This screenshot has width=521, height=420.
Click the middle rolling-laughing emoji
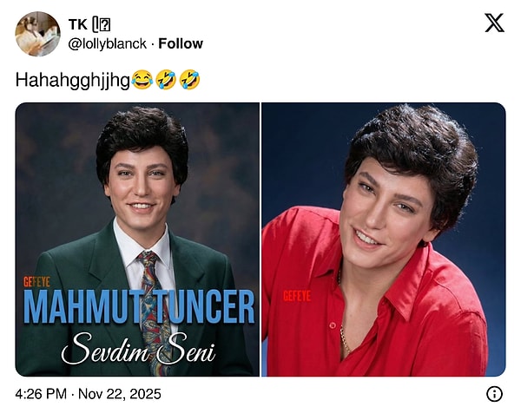(x=166, y=80)
